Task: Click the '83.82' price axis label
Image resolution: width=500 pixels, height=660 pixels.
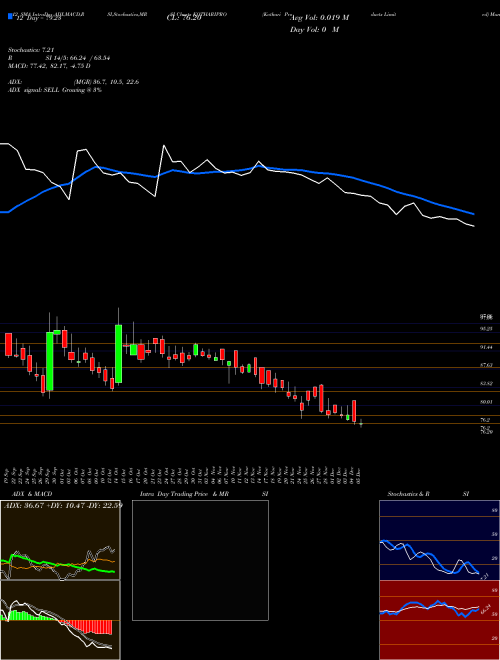Action: [486, 383]
